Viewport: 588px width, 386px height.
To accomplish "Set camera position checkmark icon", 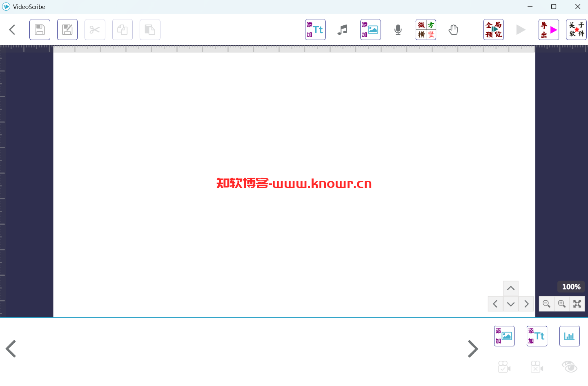I will [504, 367].
